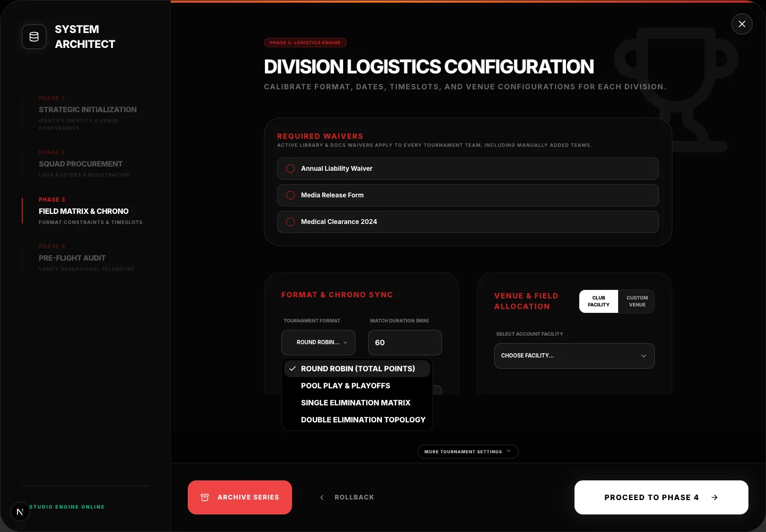Viewport: 766px width, 532px height.
Task: Open the Choose Facility dropdown
Action: tap(574, 356)
